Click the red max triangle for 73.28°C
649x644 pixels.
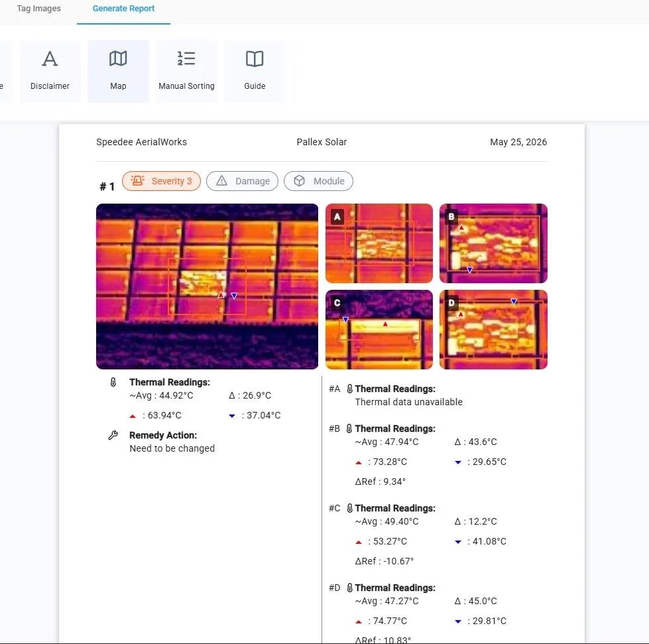359,462
